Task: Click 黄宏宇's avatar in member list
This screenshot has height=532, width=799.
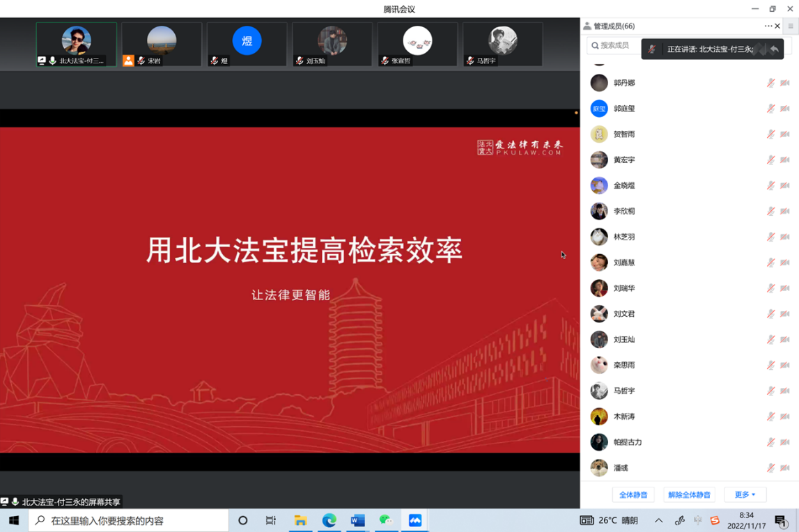Action: (x=599, y=160)
